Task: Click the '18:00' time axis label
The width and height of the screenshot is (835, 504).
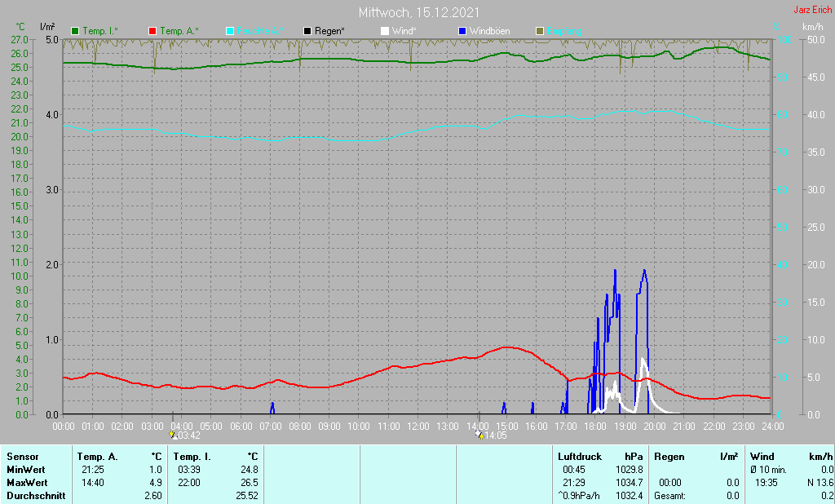Action: (x=594, y=427)
